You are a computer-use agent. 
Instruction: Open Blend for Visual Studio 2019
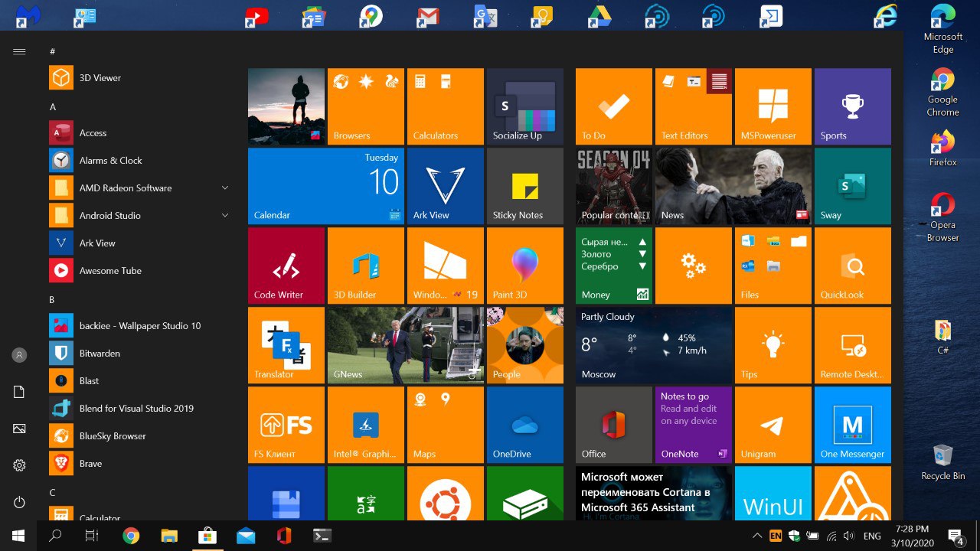point(138,409)
